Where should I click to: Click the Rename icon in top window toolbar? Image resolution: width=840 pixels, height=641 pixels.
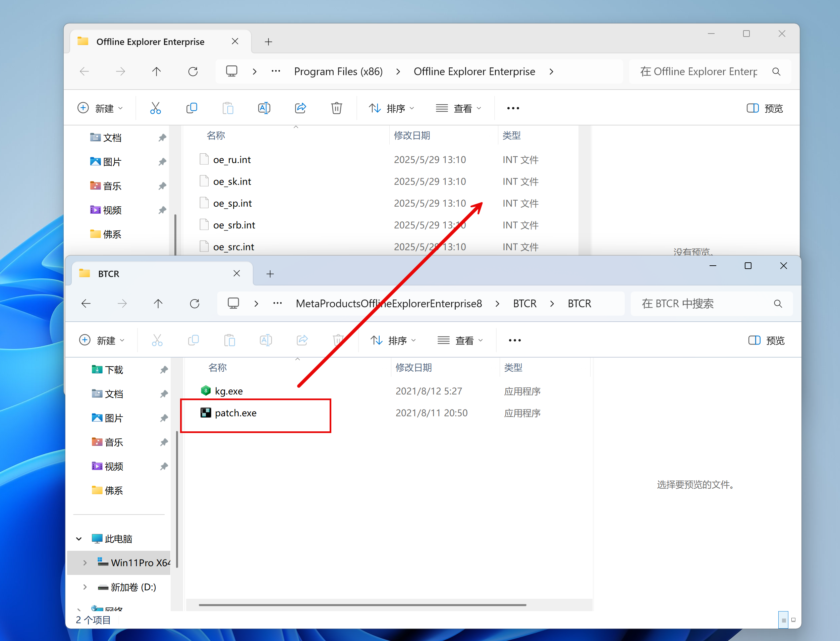click(264, 108)
